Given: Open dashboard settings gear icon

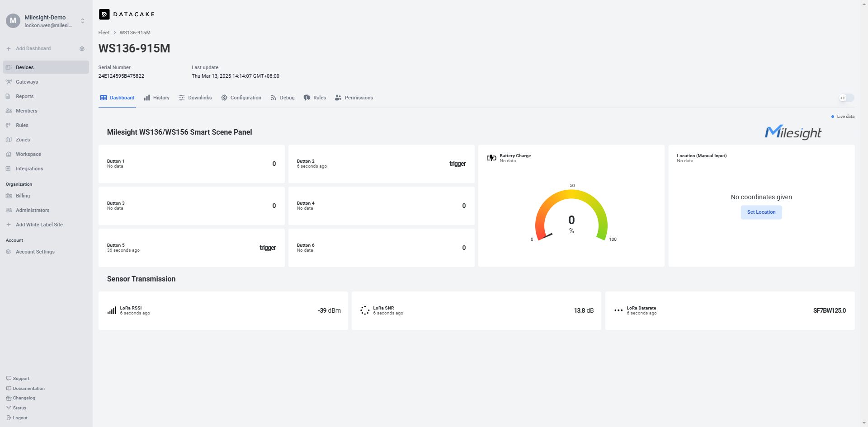Looking at the screenshot, I should (x=82, y=49).
